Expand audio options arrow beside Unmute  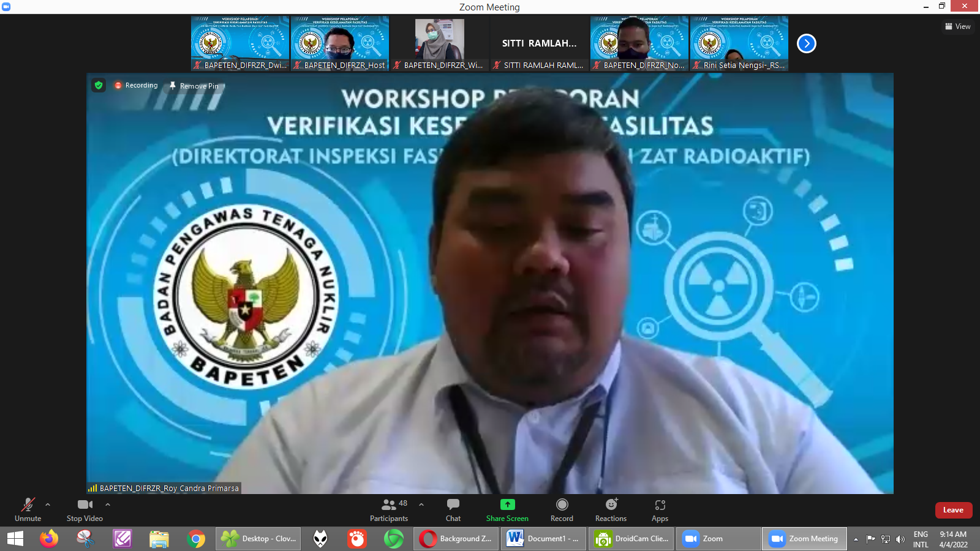click(x=48, y=505)
